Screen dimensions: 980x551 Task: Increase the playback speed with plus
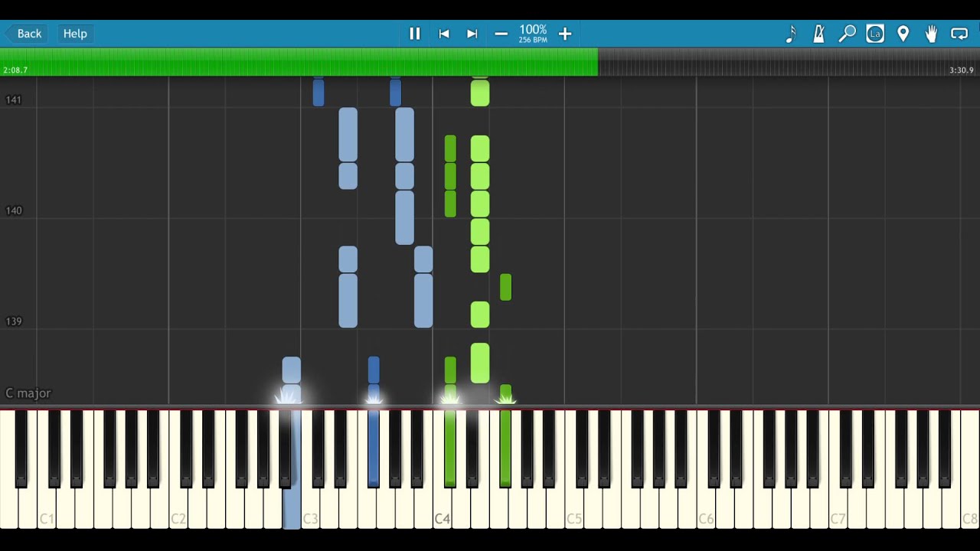pos(565,34)
